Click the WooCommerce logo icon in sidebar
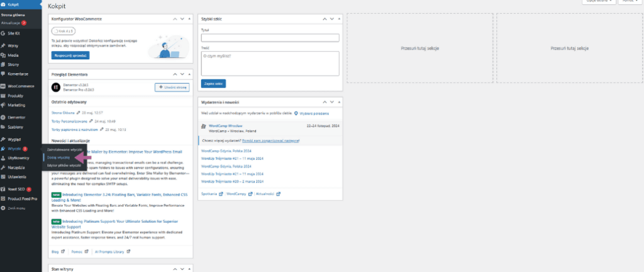644x272 pixels. [3, 86]
